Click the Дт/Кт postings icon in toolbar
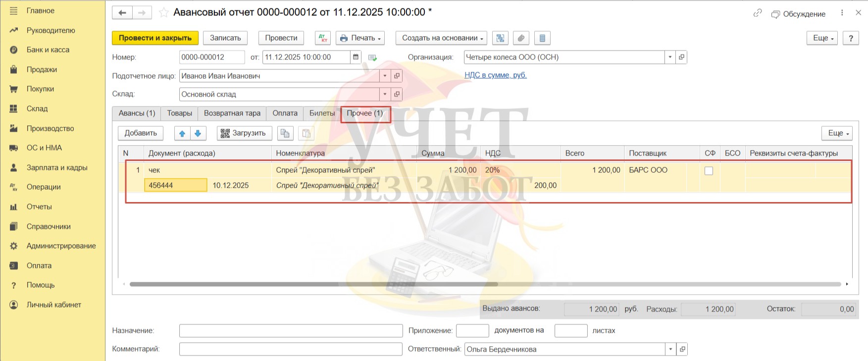868x361 pixels. click(x=323, y=38)
